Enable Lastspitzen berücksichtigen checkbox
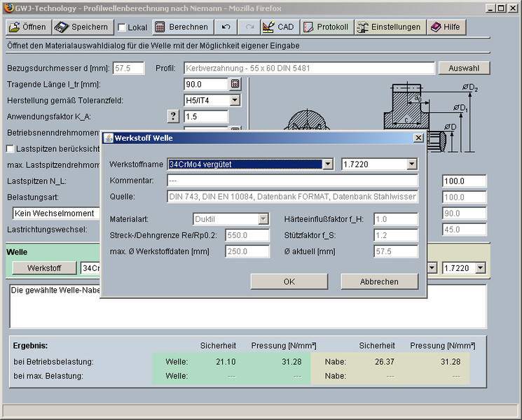This screenshot has height=420, width=522. coord(11,148)
